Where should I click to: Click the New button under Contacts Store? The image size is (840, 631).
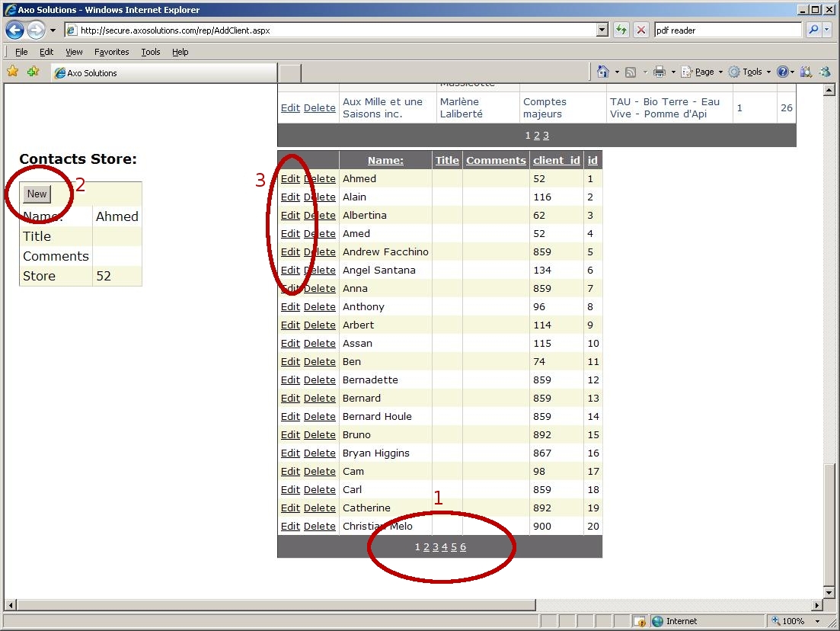click(x=37, y=194)
